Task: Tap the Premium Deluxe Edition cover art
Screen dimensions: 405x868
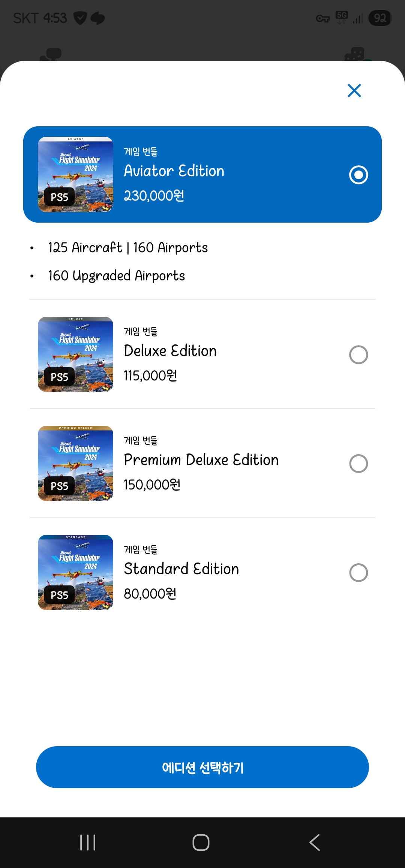Action: 75,464
